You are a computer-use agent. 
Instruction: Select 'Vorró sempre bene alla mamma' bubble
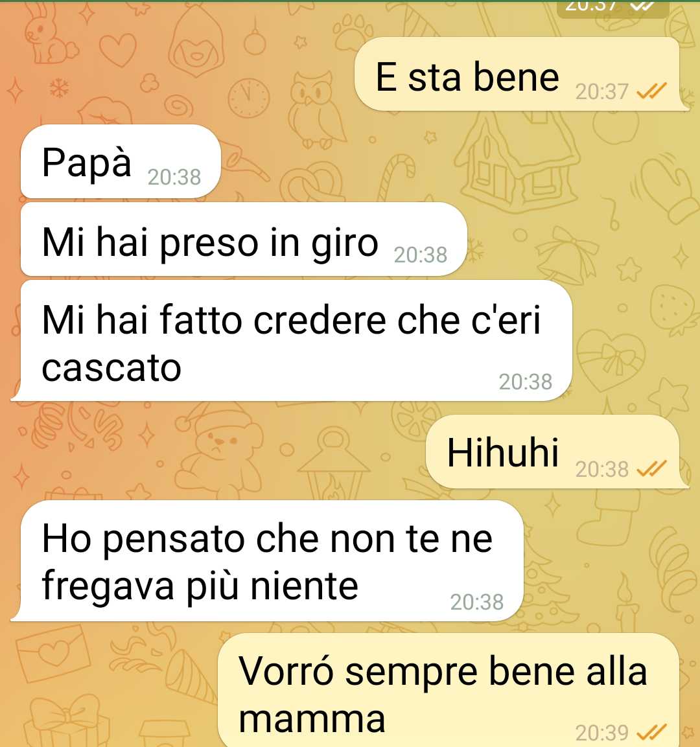coord(449,691)
